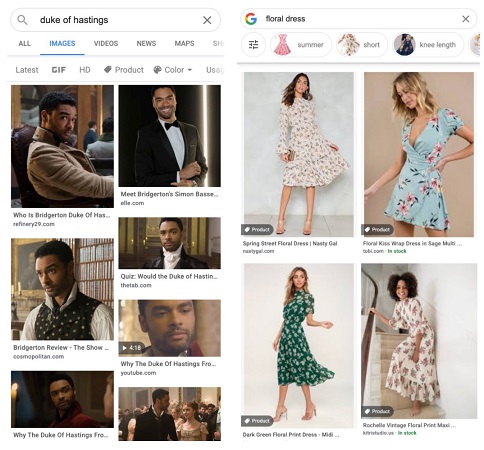Viewport: 484px width, 450px height.
Task: Toggle the GIF filter
Action: 59,70
